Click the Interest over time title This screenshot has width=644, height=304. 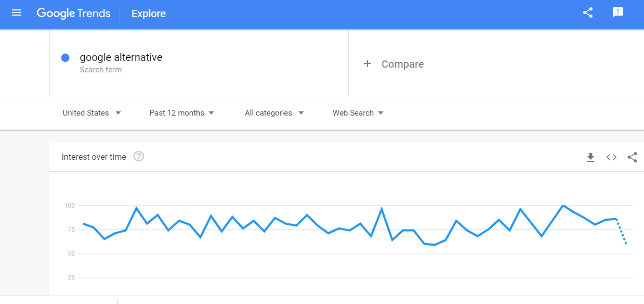94,157
